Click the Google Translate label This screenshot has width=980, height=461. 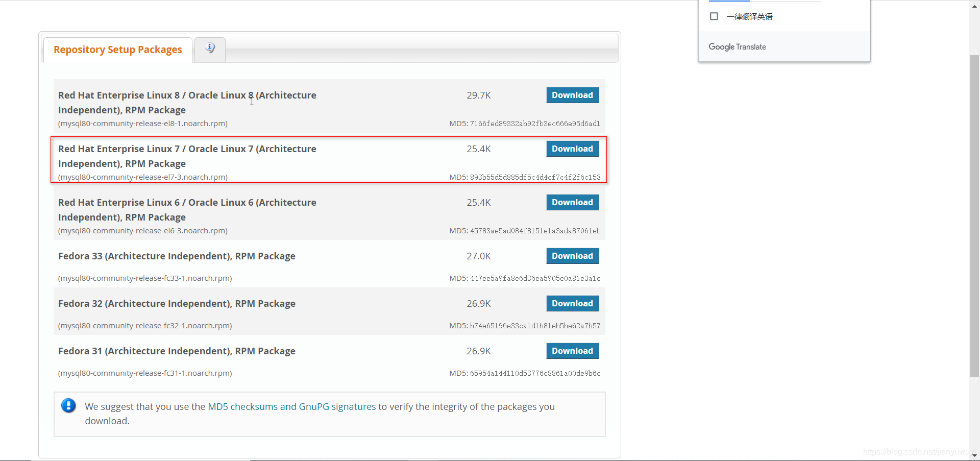(737, 47)
